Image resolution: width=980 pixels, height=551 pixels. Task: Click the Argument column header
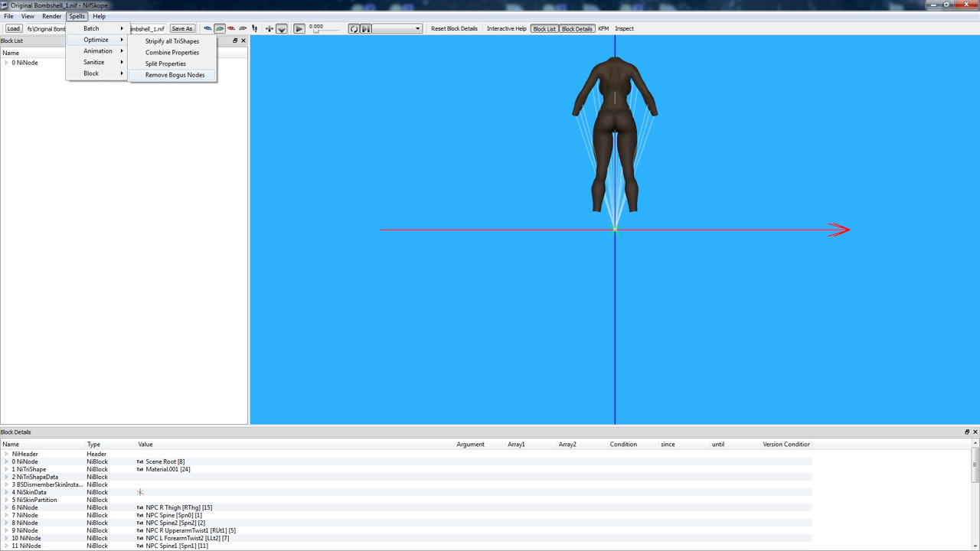coord(480,444)
